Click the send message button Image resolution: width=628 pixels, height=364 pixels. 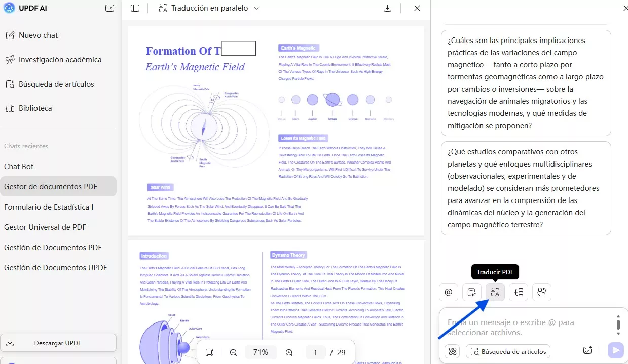(x=616, y=350)
